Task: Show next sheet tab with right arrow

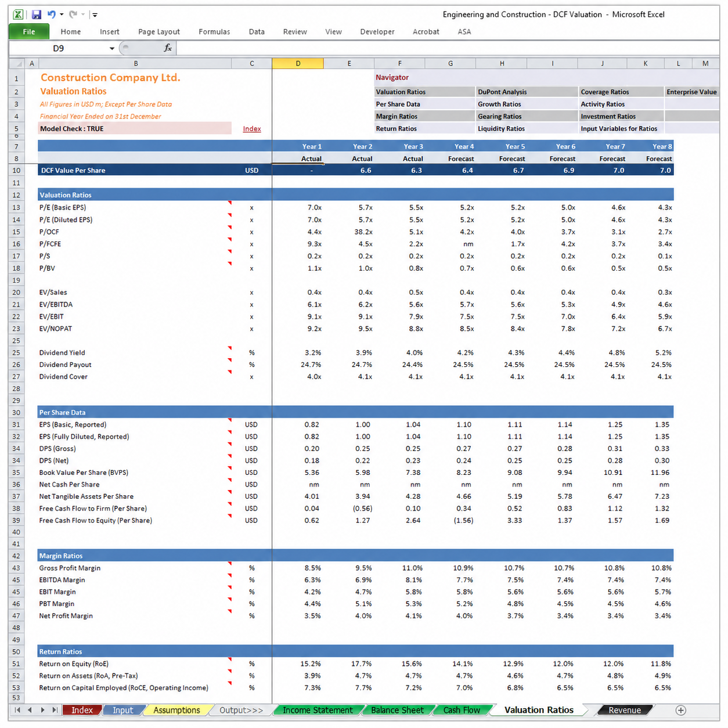Action: tap(42, 710)
